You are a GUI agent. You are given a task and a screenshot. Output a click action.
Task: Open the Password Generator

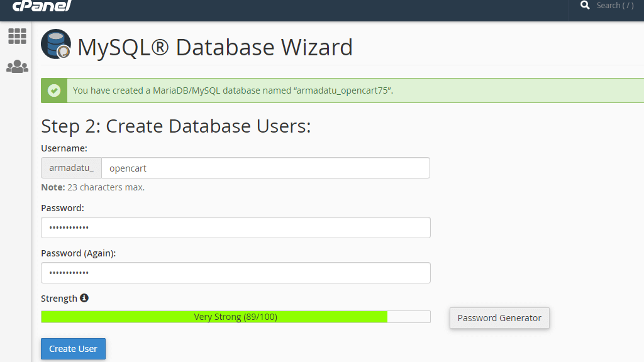(x=499, y=318)
